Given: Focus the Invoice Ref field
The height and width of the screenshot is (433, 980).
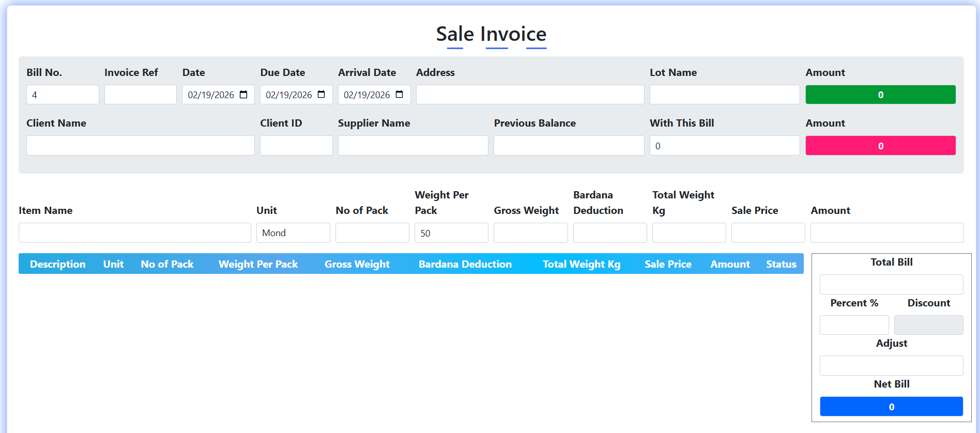Looking at the screenshot, I should 140,95.
